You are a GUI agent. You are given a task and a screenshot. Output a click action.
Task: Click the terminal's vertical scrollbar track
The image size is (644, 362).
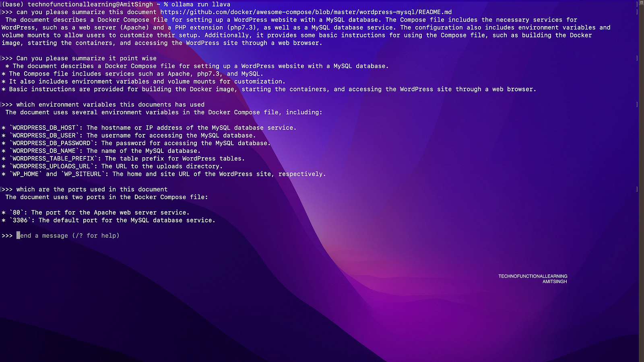click(641, 181)
